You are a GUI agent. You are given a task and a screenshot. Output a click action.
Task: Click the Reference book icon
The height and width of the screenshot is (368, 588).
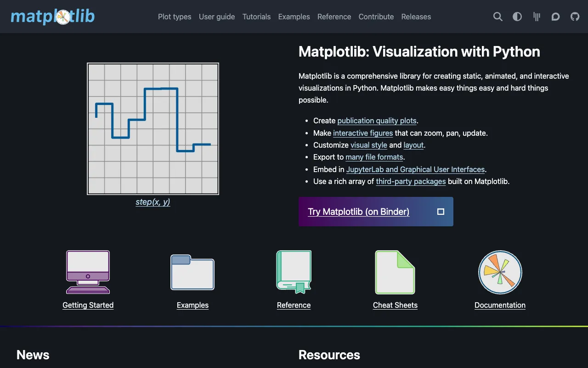pyautogui.click(x=294, y=272)
